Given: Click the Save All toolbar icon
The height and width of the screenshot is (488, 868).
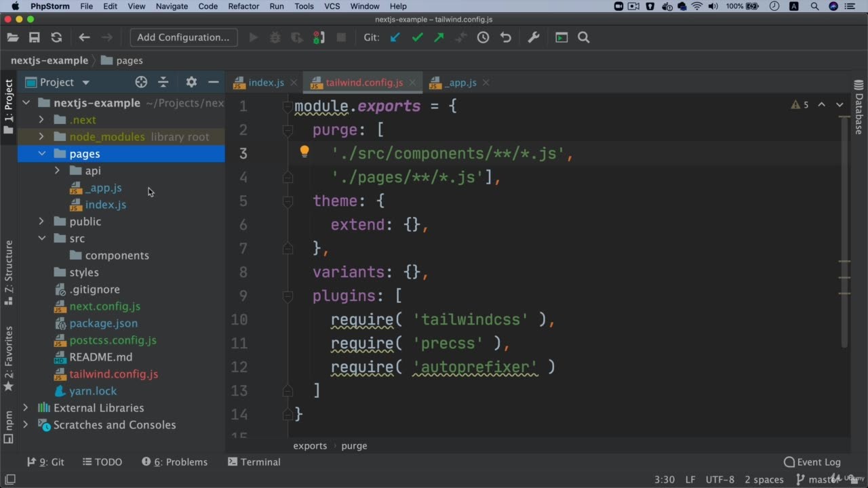Looking at the screenshot, I should (35, 38).
